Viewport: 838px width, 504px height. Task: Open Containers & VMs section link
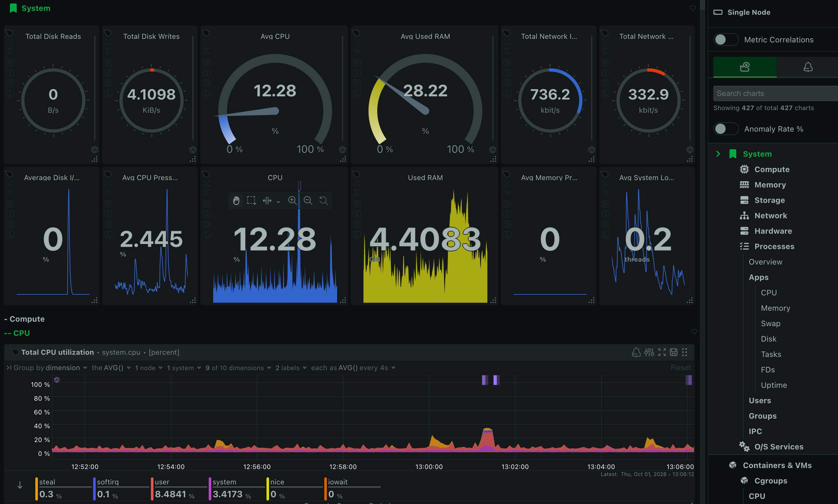(777, 465)
